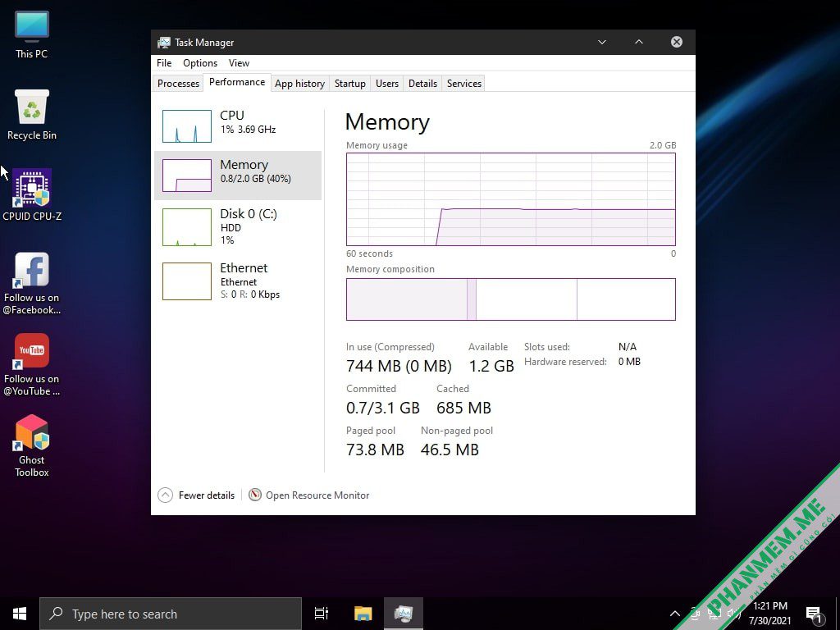Switch to the Performance tab
Image resolution: width=840 pixels, height=630 pixels.
click(237, 82)
